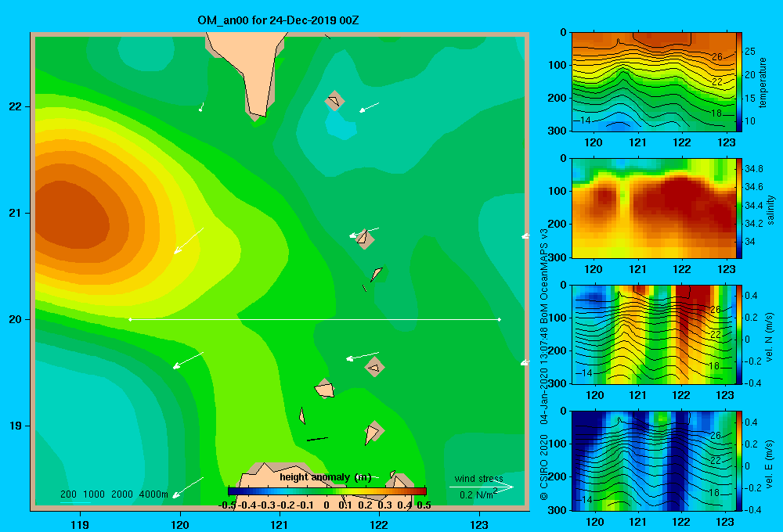Click latitude label 21 on main map axis
The height and width of the screenshot is (532, 783).
tap(16, 213)
